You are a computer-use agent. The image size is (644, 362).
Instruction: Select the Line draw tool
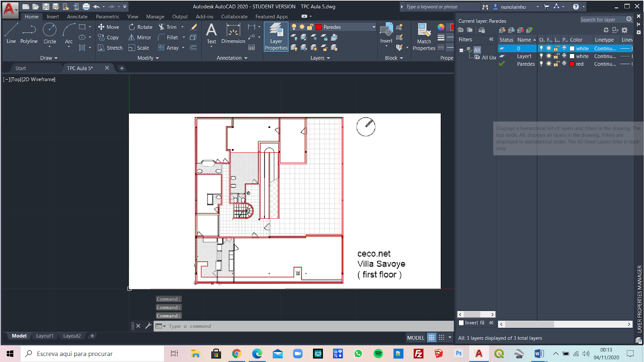point(11,33)
